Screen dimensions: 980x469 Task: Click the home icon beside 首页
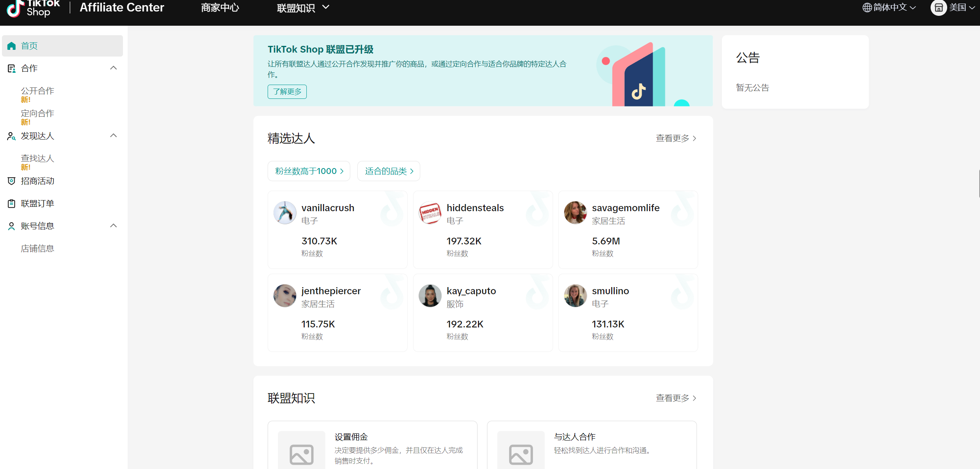[x=11, y=46]
